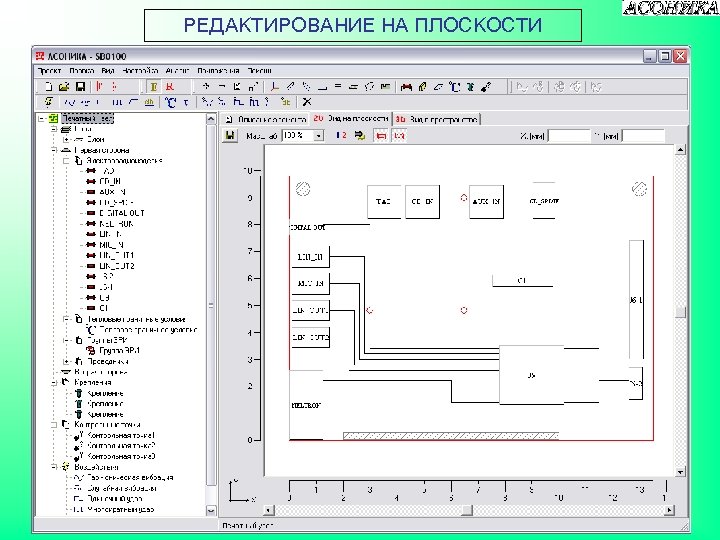This screenshot has height=540, width=720.
Task: Select Контрольная точка 2 in tree
Action: [121, 446]
